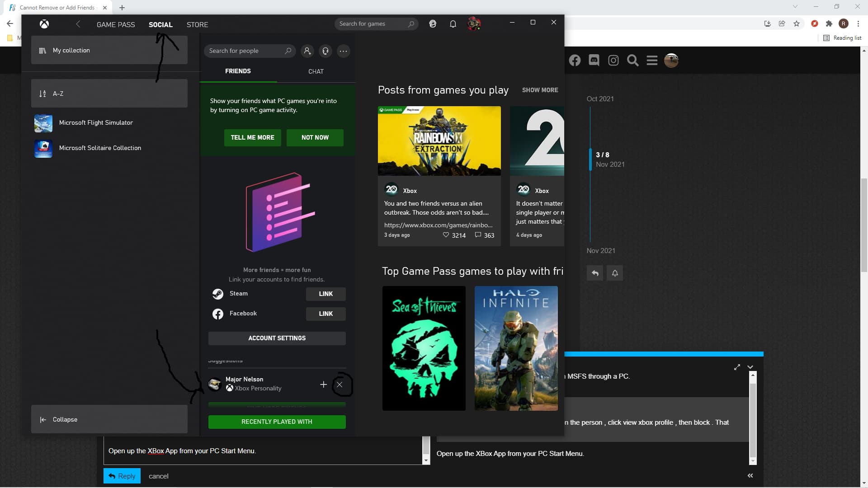The width and height of the screenshot is (868, 488).
Task: Click the forum Instagram icon in browser
Action: click(613, 60)
